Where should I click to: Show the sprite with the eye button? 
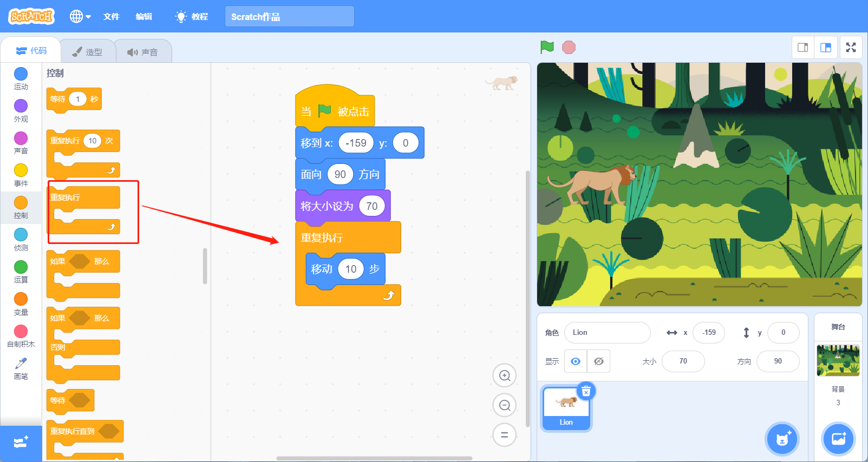pos(576,361)
